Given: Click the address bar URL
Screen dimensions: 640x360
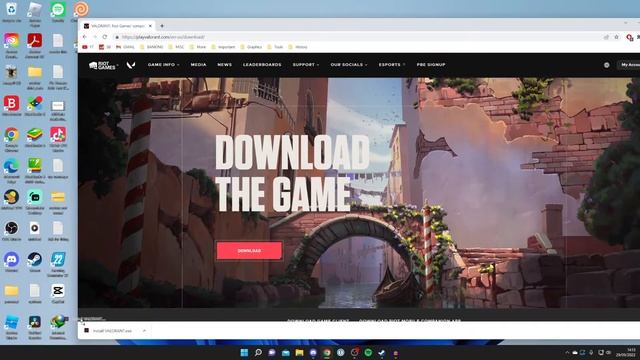Looking at the screenshot, I should point(163,37).
